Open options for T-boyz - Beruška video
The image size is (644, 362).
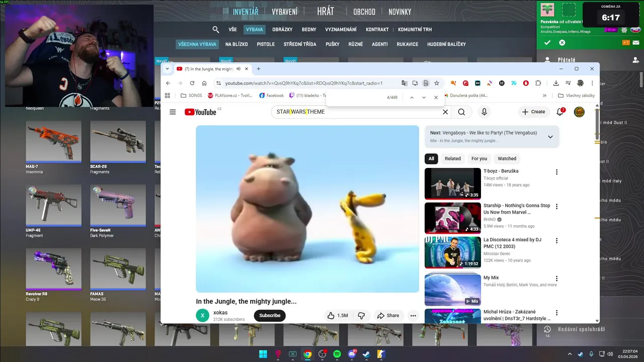tap(556, 172)
